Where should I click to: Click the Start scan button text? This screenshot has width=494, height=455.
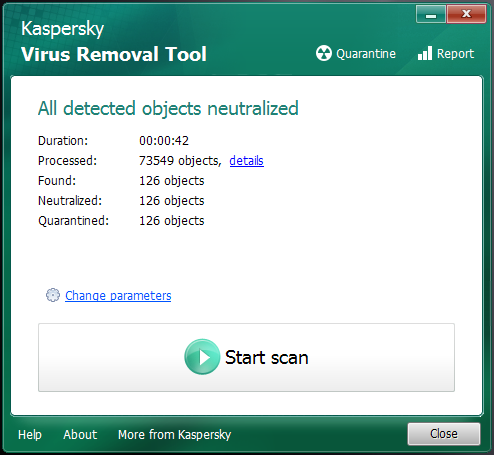point(267,357)
